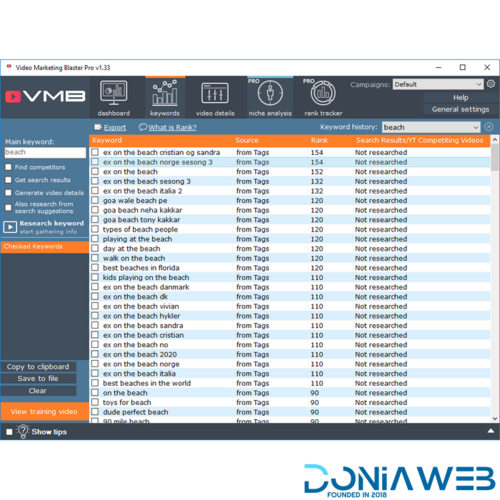500x500 pixels.
Task: Click Search Results/YT Competing Videos header
Action: coord(419,140)
